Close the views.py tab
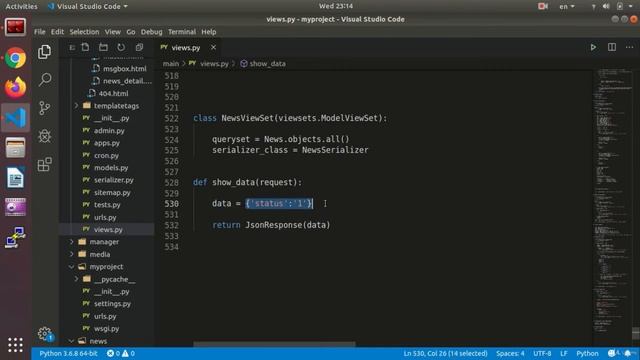 213,47
